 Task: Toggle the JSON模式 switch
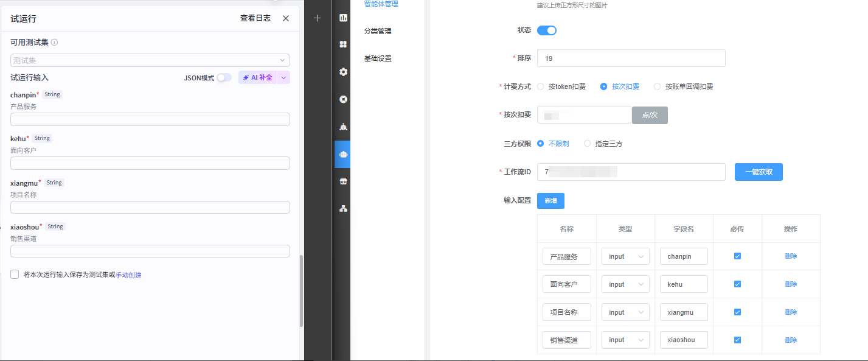pyautogui.click(x=224, y=77)
